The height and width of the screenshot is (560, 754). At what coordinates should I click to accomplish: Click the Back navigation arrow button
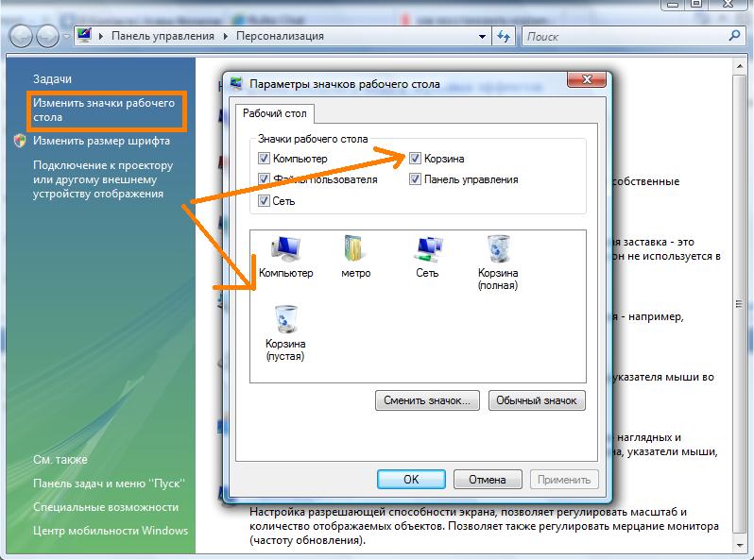[22, 36]
